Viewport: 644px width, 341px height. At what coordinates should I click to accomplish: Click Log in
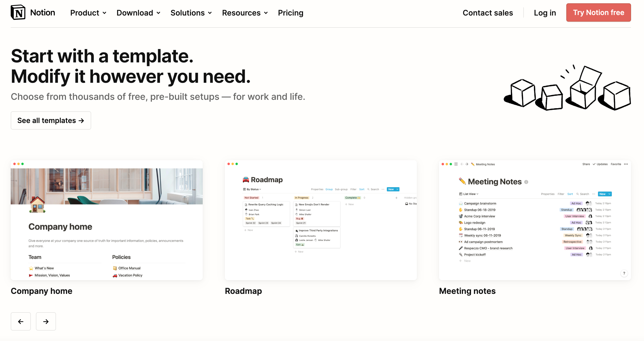click(545, 13)
